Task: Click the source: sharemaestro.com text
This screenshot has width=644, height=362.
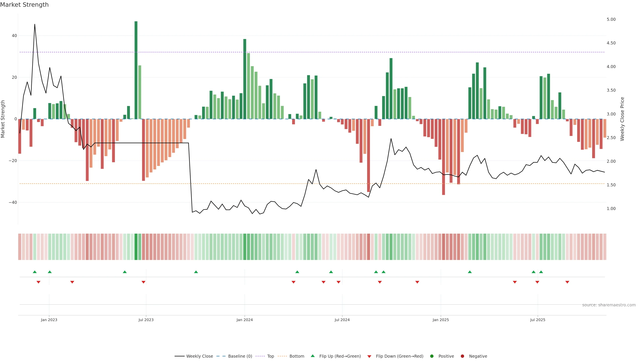Action: pyautogui.click(x=609, y=305)
